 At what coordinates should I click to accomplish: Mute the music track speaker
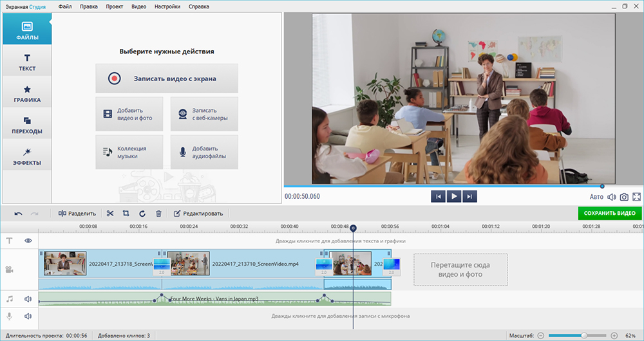tap(28, 299)
